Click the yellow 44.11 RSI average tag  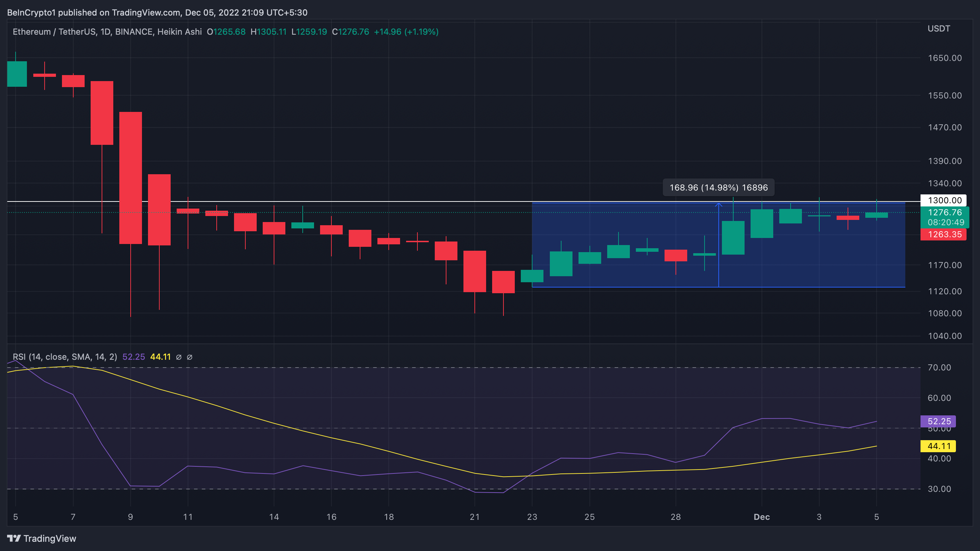[939, 446]
